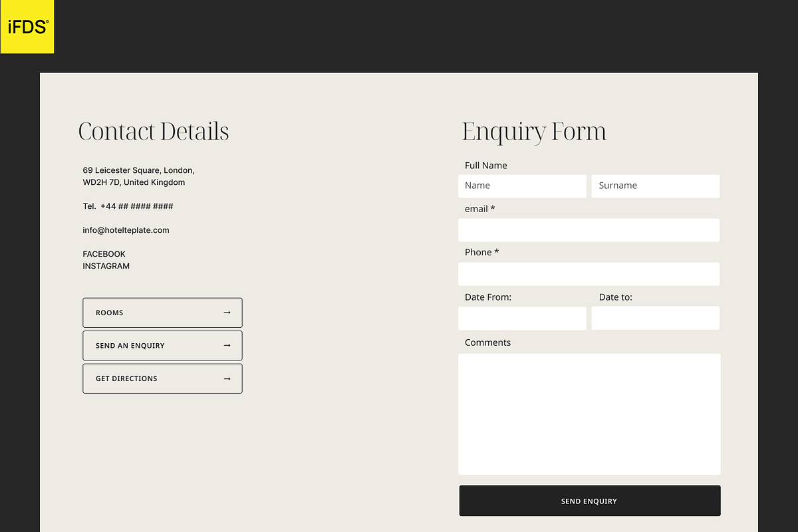Focus the Name input field
This screenshot has height=532, width=798.
tap(522, 186)
